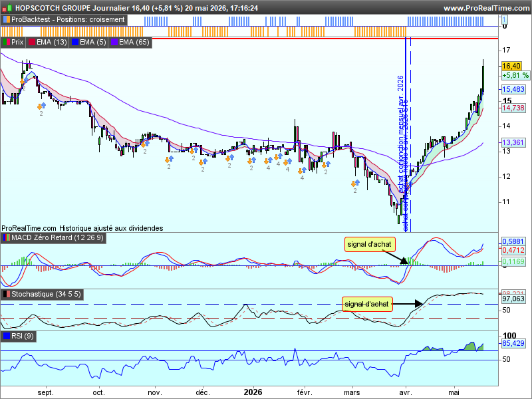Click the price scale value 11
The width and height of the screenshot is (532, 399).
pos(506,202)
